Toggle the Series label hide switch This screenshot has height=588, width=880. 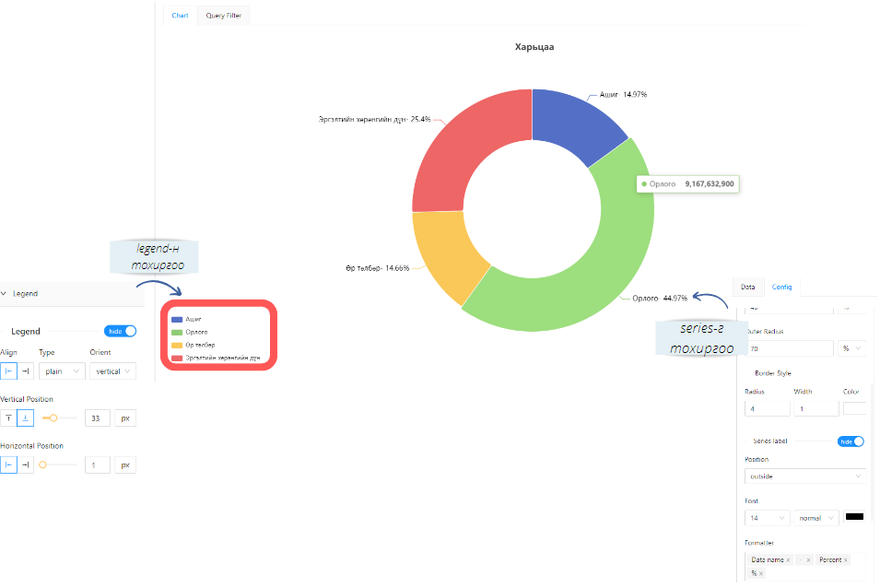click(x=852, y=441)
